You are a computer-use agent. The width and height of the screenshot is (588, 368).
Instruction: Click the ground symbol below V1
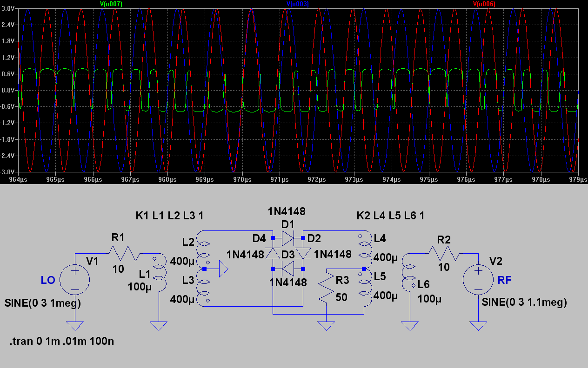pyautogui.click(x=75, y=325)
